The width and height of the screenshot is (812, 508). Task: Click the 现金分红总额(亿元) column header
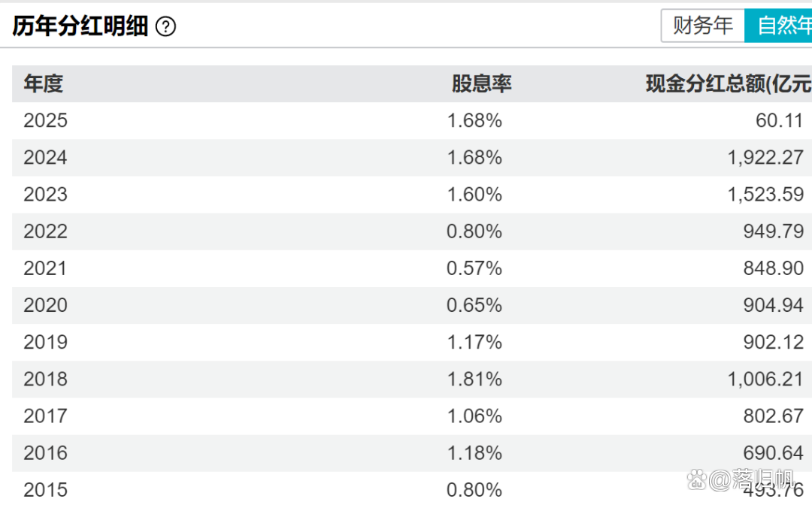point(726,84)
